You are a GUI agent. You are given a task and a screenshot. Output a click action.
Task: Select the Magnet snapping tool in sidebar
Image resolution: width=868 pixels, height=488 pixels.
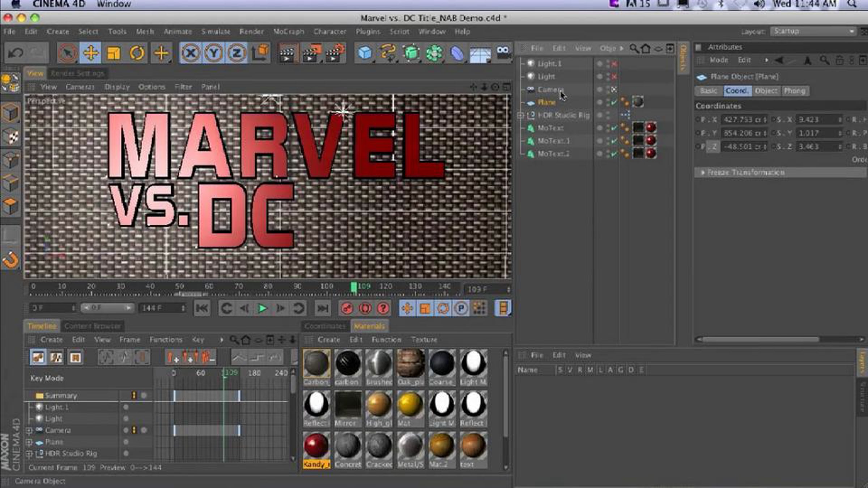click(x=10, y=260)
